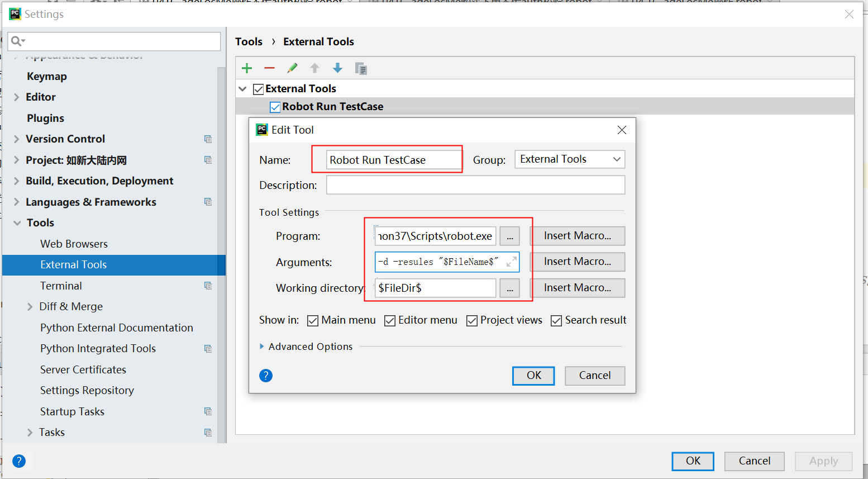
Task: Uncheck Editor menu option
Action: point(390,320)
